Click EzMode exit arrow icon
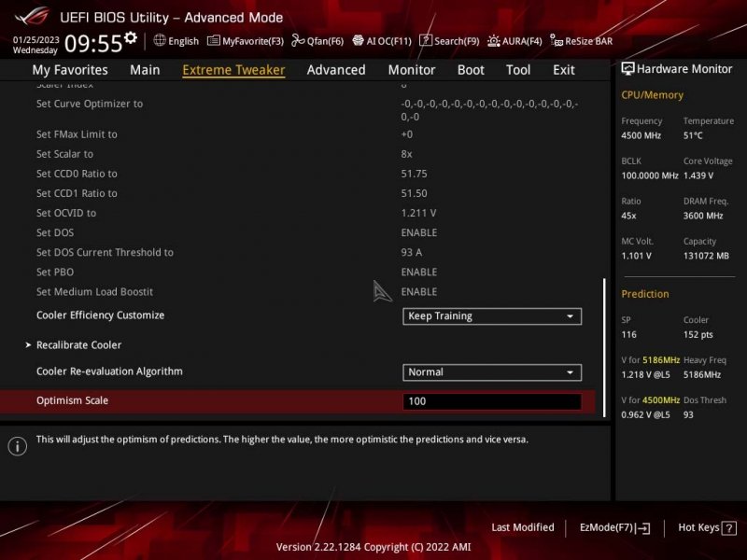This screenshot has width=747, height=560. 642,527
